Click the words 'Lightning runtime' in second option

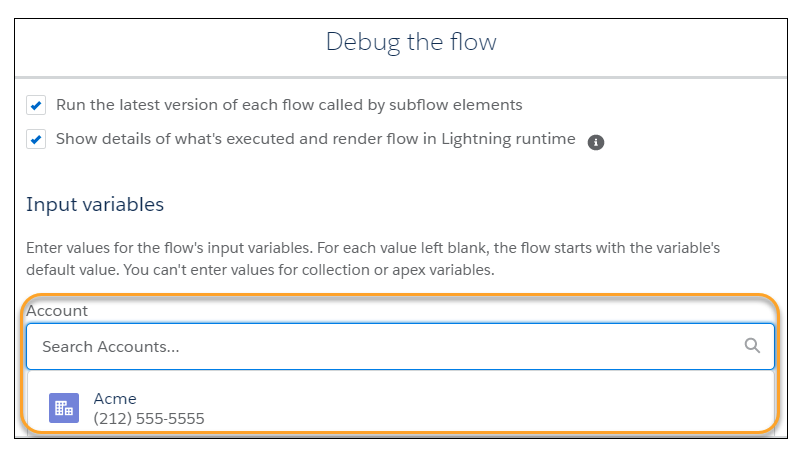[x=508, y=139]
